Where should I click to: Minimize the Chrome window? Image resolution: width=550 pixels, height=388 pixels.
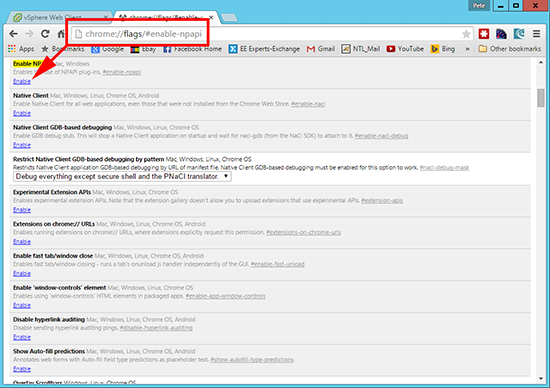(501, 5)
